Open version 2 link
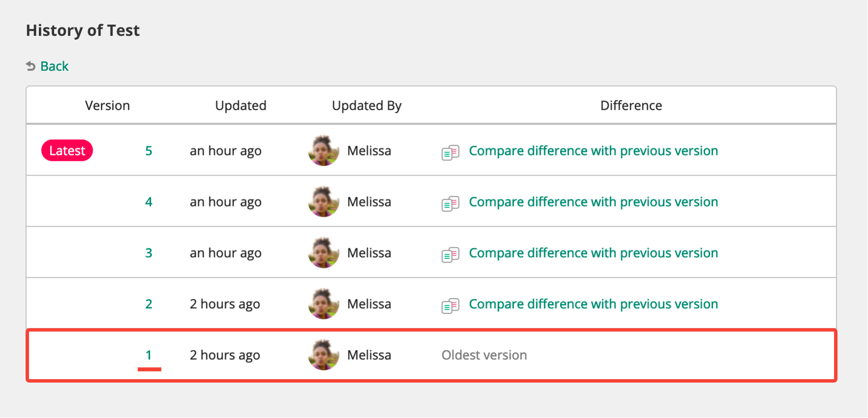This screenshot has width=868, height=418. pyautogui.click(x=149, y=304)
